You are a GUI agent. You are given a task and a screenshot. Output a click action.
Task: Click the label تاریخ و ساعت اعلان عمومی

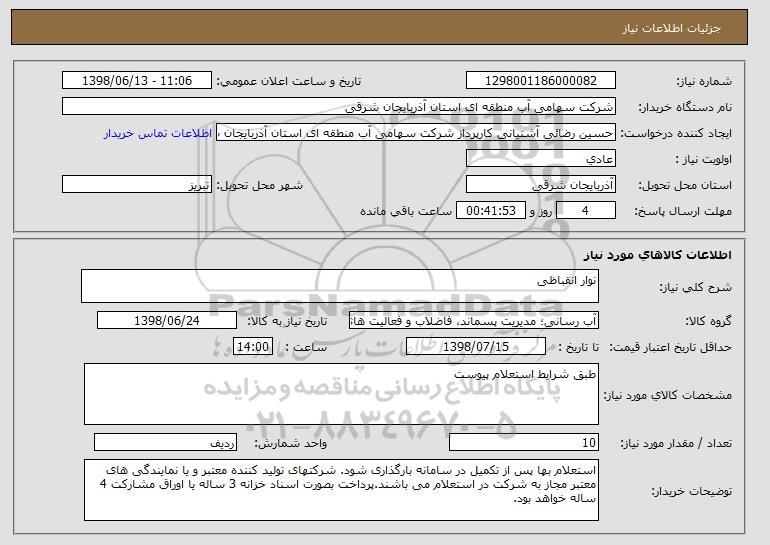point(289,81)
